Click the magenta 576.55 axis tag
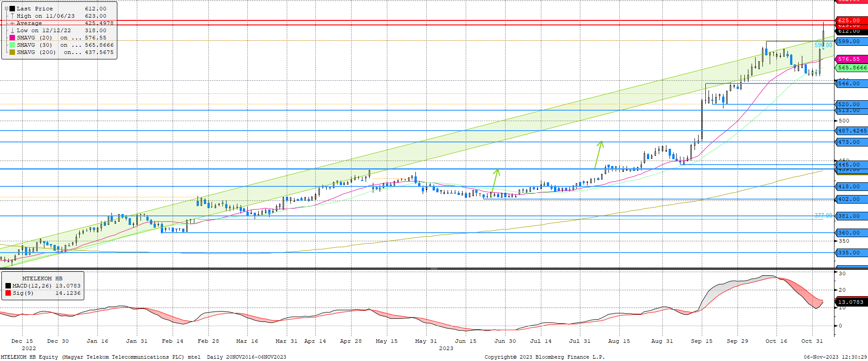 [x=851, y=59]
